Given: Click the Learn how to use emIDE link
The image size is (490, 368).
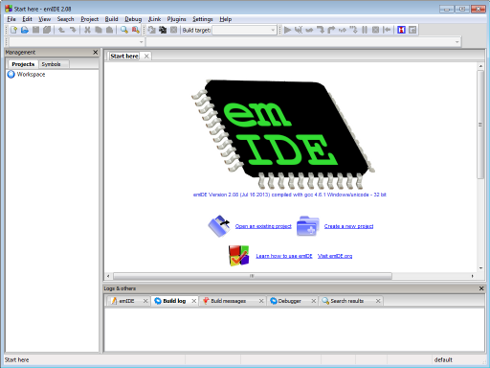Looking at the screenshot, I should point(284,256).
